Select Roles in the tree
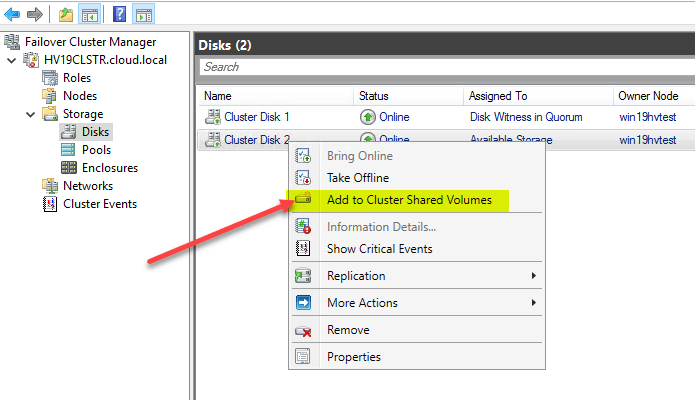The image size is (695, 400). coord(77,78)
